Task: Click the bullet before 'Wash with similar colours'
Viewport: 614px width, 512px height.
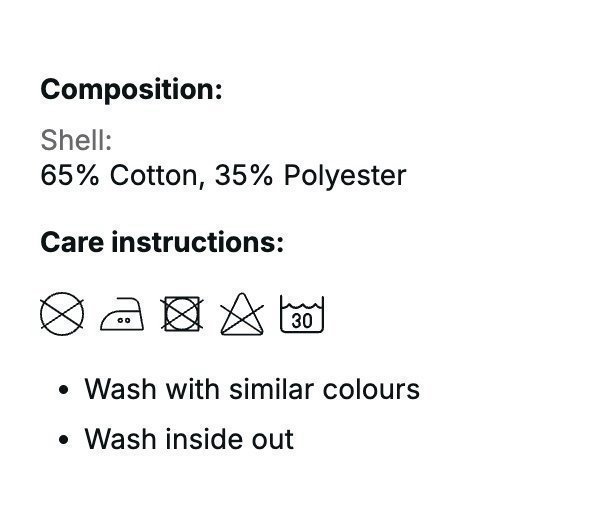Action: click(64, 390)
